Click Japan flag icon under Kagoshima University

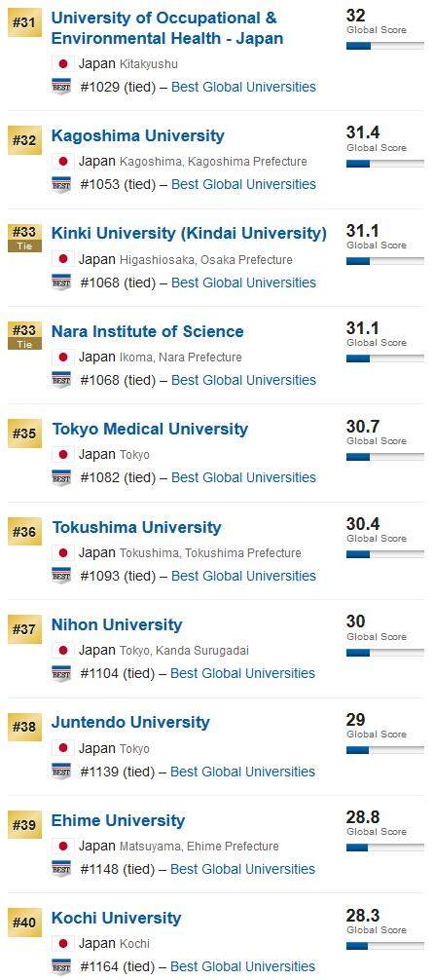click(x=62, y=162)
